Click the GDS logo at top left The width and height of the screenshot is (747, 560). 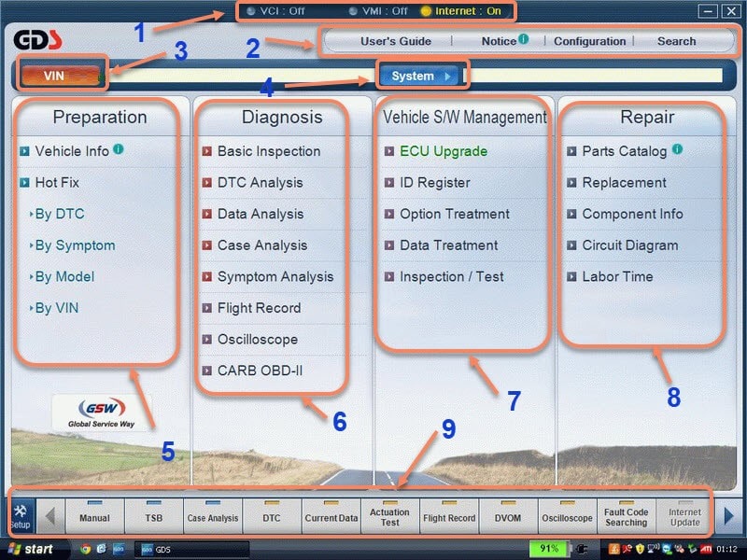(38, 40)
